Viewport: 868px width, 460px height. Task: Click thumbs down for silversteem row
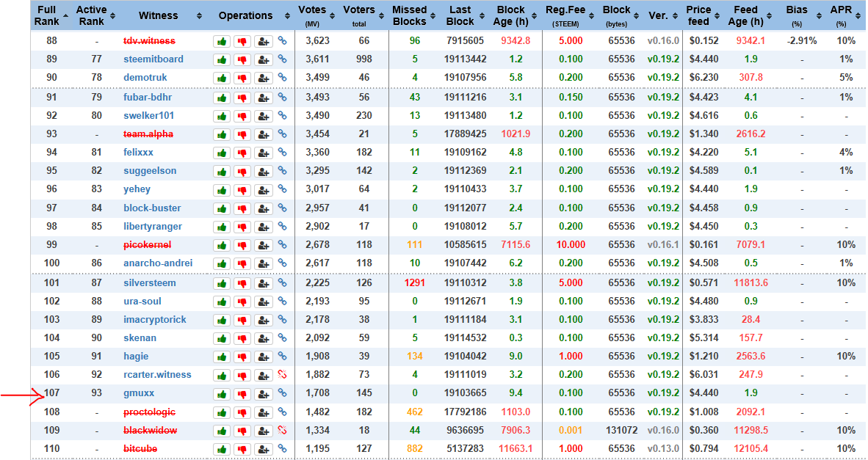tap(242, 284)
